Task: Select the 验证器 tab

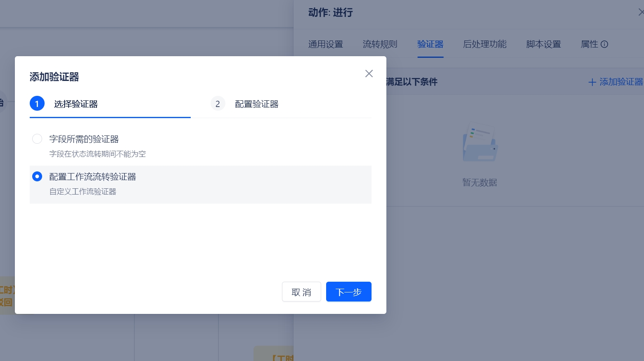Action: tap(431, 44)
